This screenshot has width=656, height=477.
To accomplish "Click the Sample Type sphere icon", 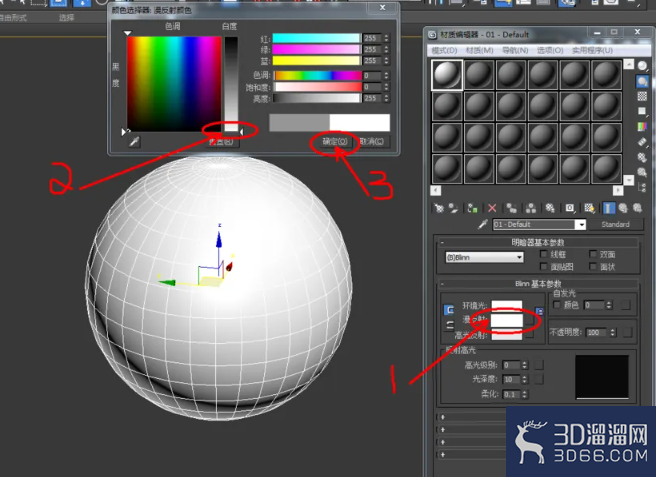I will click(642, 66).
